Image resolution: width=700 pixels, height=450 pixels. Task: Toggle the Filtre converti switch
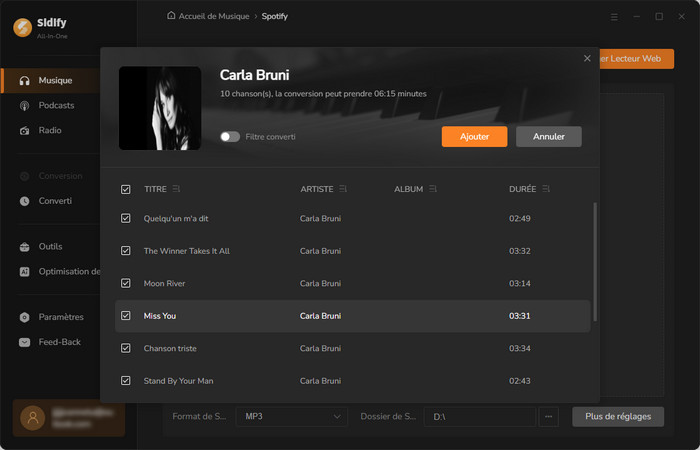point(230,136)
